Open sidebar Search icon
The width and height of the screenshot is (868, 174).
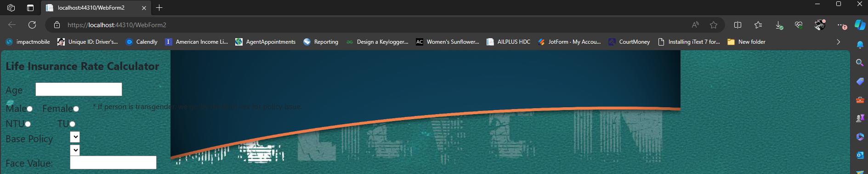[860, 63]
